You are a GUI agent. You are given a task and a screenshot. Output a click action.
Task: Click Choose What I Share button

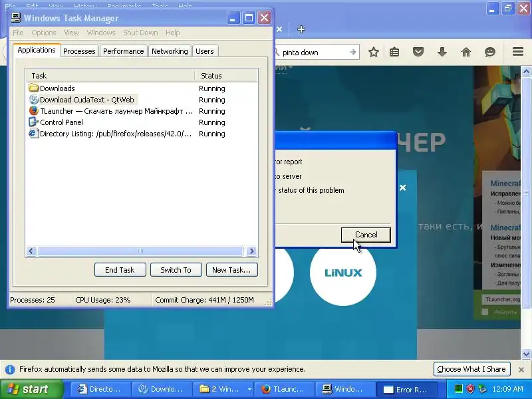(471, 369)
